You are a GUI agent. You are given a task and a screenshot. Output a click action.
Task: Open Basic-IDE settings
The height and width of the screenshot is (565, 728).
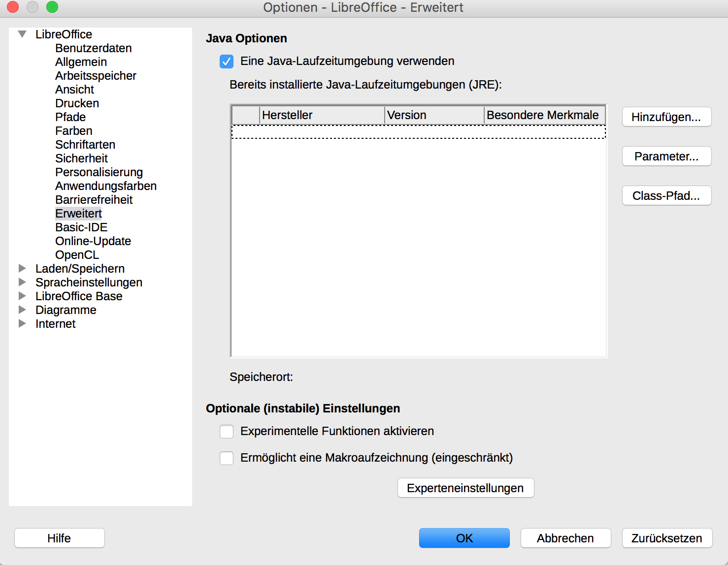point(81,227)
